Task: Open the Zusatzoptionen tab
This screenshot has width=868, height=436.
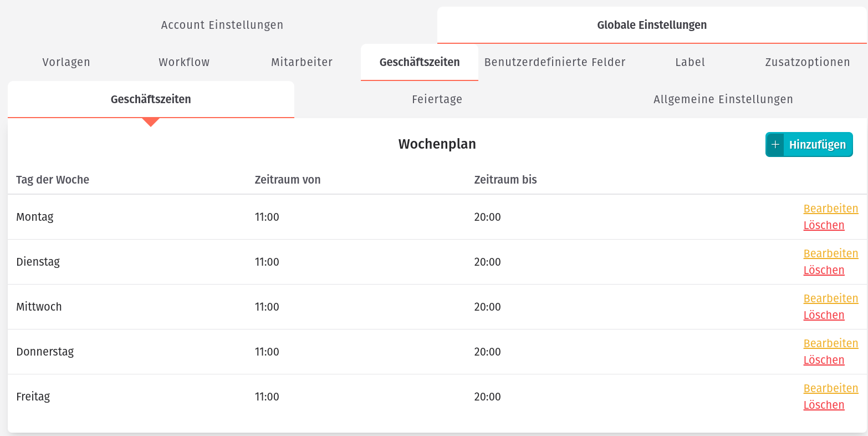Action: tap(808, 62)
